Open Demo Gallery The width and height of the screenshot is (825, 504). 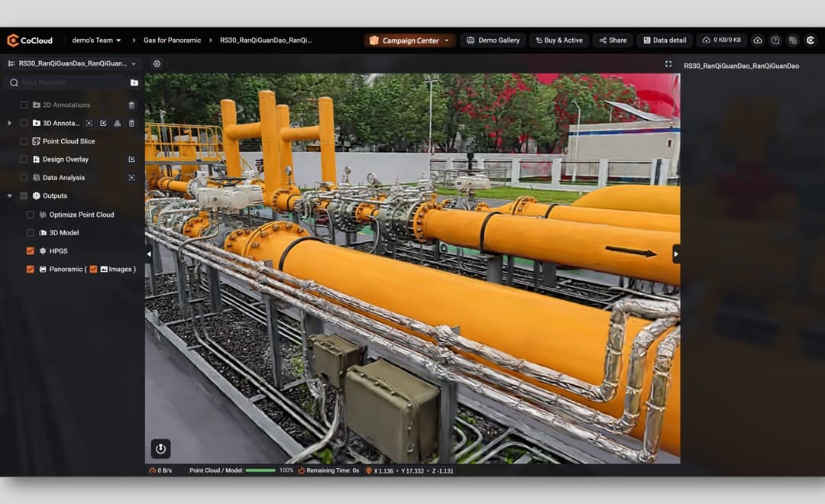[493, 40]
